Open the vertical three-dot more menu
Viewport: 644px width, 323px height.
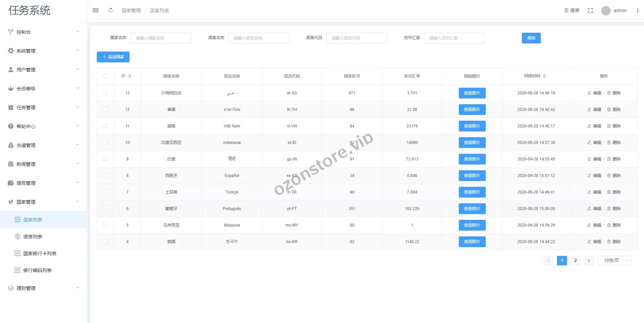(637, 10)
